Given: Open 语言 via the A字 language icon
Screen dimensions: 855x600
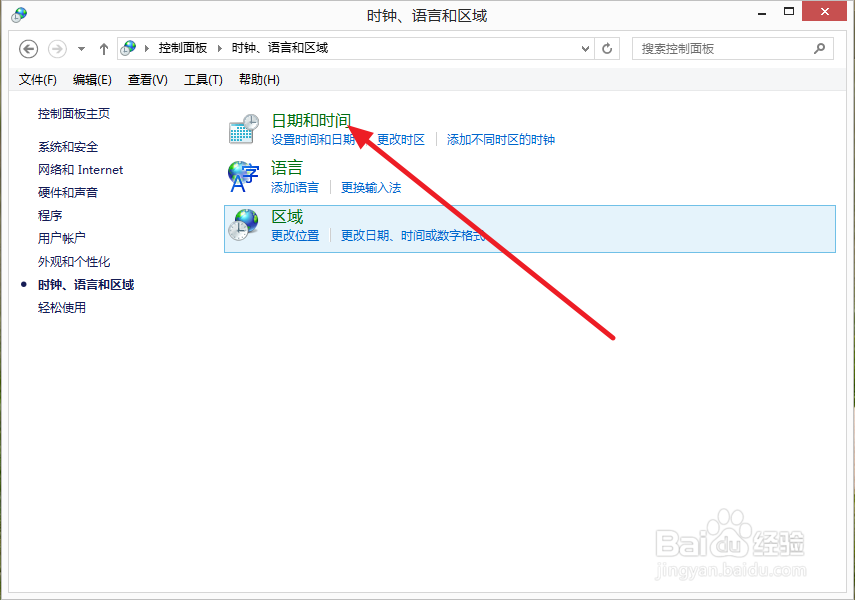Looking at the screenshot, I should tap(243, 177).
